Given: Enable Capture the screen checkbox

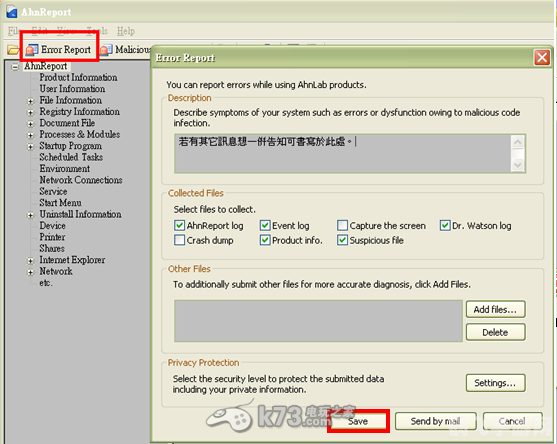Looking at the screenshot, I should click(x=342, y=226).
